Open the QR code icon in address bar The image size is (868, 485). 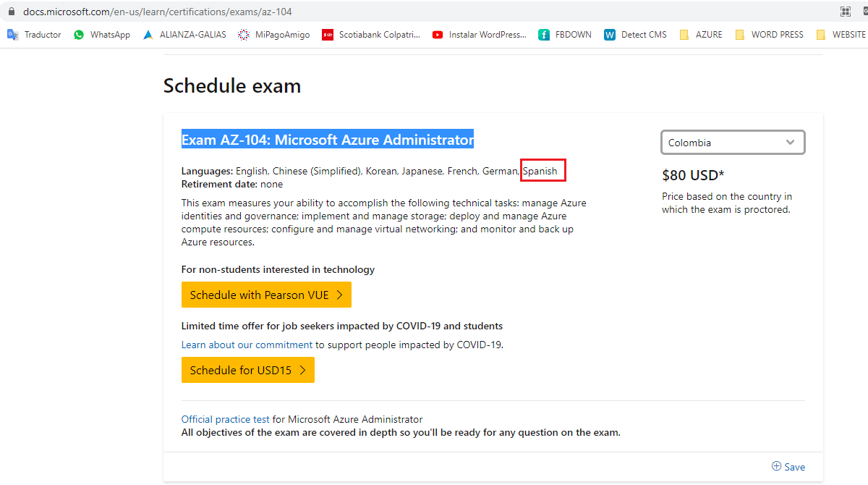coord(845,12)
